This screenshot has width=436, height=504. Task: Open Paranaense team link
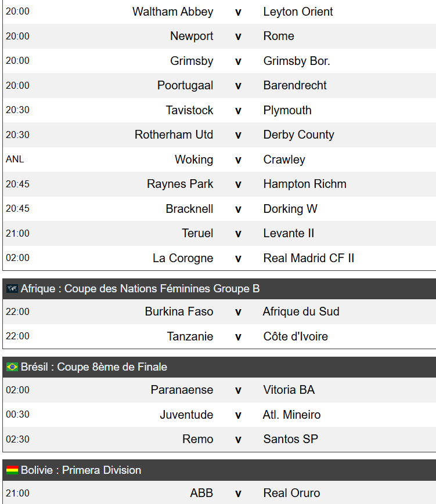[x=182, y=390]
